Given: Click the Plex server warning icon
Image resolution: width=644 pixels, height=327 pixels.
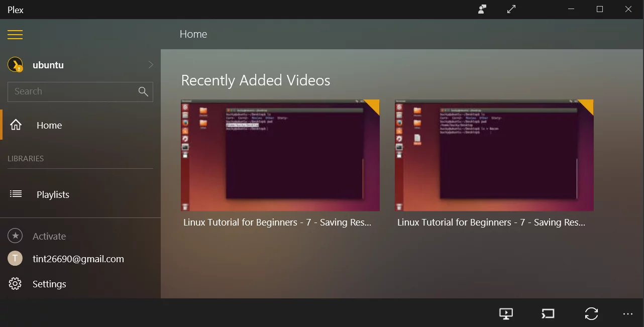Looking at the screenshot, I should click(15, 65).
